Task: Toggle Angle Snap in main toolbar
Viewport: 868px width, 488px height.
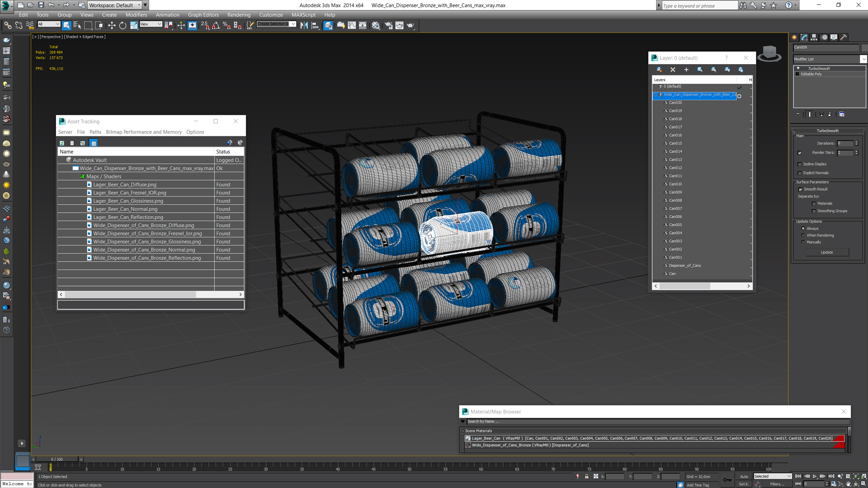Action: tap(216, 25)
